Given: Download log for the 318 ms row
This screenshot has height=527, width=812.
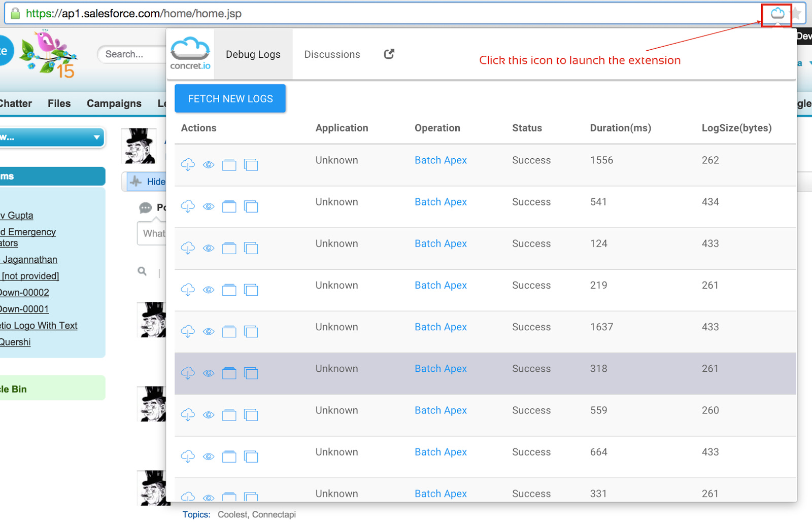Looking at the screenshot, I should point(188,373).
